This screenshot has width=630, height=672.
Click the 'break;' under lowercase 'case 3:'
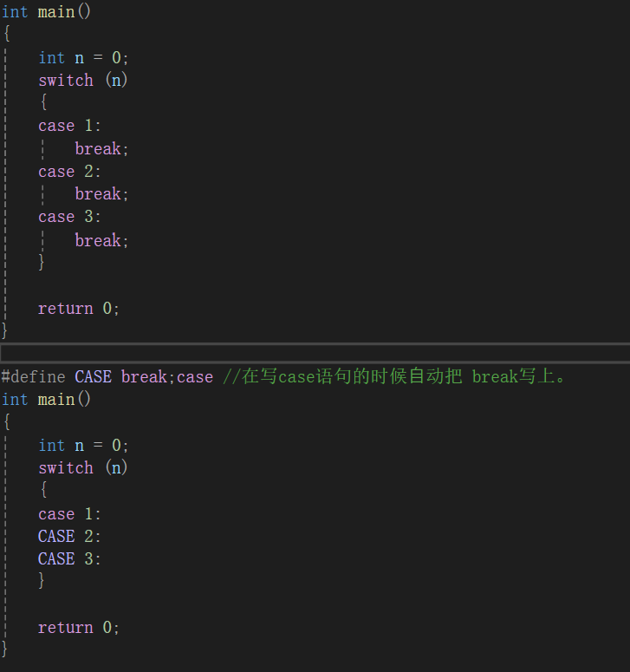click(101, 240)
